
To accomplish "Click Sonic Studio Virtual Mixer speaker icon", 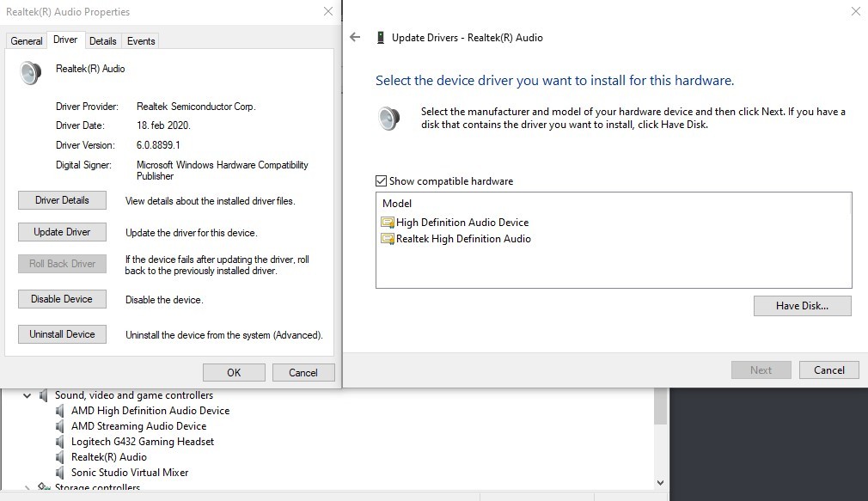I will coord(60,473).
